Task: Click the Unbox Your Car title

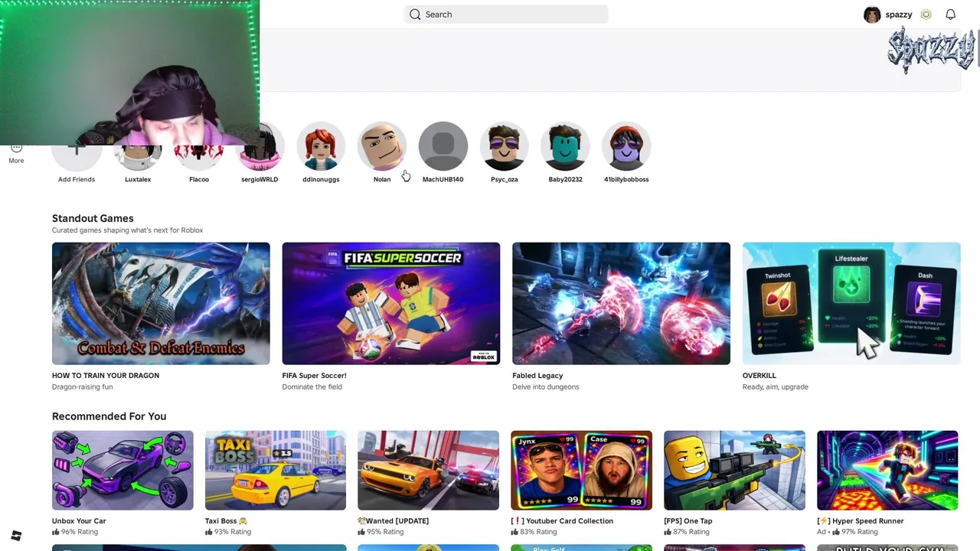Action: [79, 521]
